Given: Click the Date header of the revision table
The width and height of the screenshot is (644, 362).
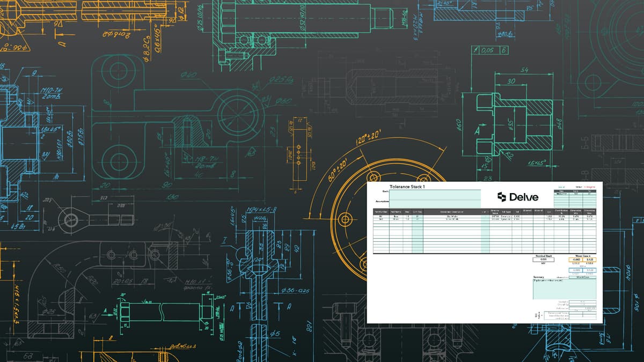Looking at the screenshot, I should [x=562, y=191].
